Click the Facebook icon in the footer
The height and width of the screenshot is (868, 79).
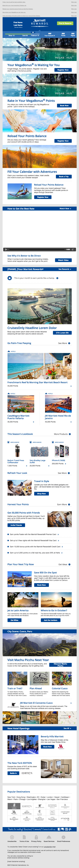[x=59, y=829]
